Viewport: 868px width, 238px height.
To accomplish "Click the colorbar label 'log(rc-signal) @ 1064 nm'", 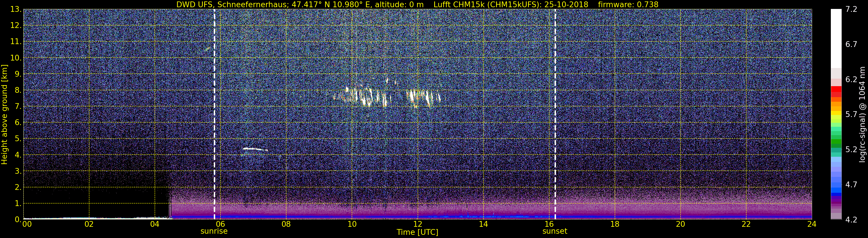I will pyautogui.click(x=862, y=114).
